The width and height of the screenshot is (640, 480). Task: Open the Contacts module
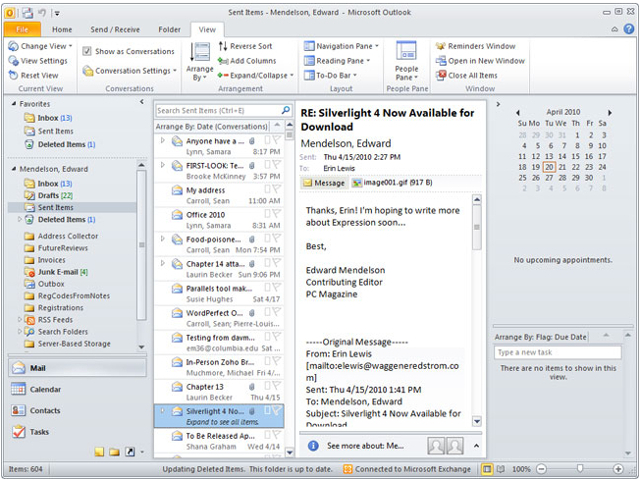point(77,411)
